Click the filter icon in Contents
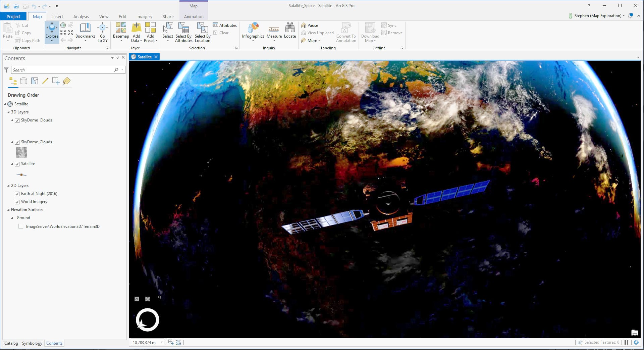This screenshot has height=350, width=644. (x=6, y=70)
